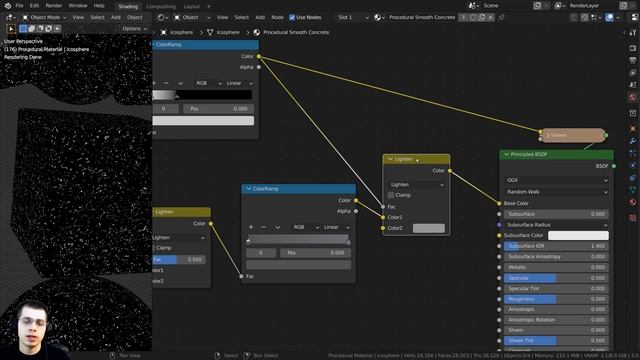Click Subsurface Color white swatch
The image size is (640, 360).
point(578,236)
